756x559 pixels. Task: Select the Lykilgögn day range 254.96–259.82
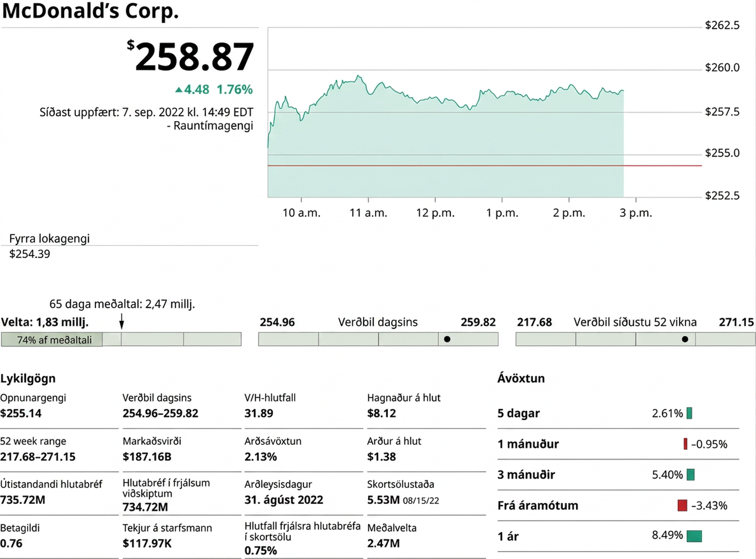click(160, 413)
